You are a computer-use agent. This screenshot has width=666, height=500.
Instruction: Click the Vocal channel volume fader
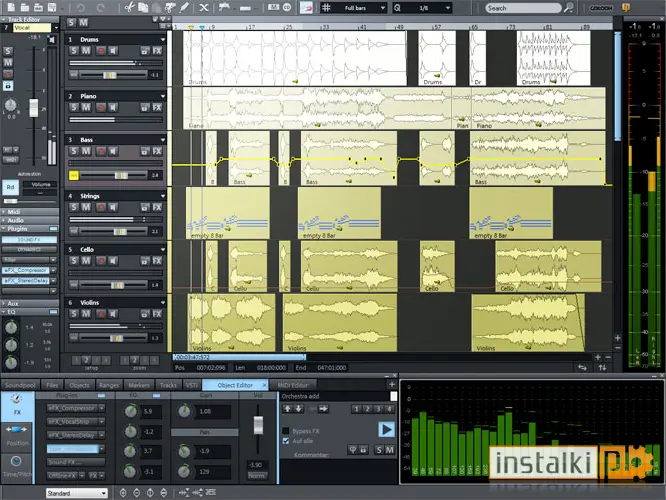click(x=34, y=107)
